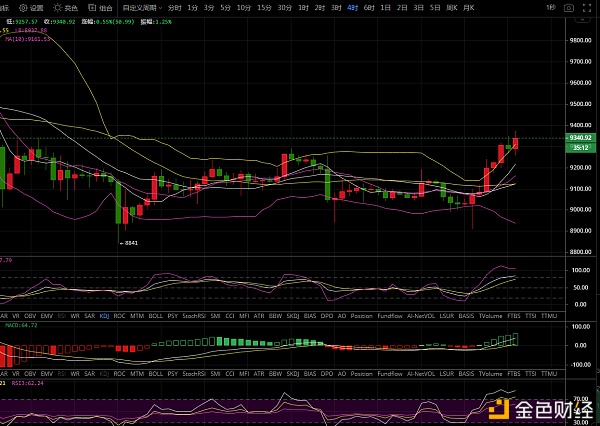
Task: Click the RSI3:62.24 value label
Action: pyautogui.click(x=28, y=383)
